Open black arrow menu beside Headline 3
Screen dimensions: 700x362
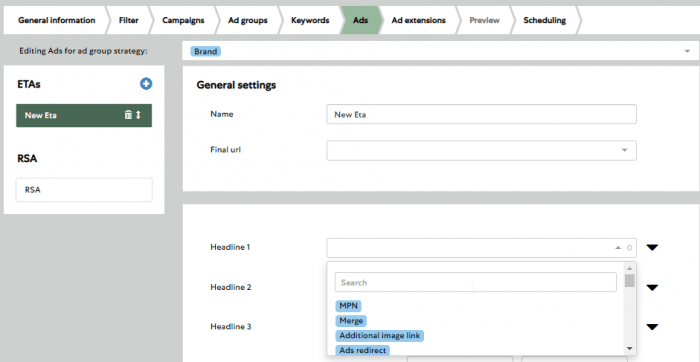pyautogui.click(x=652, y=327)
